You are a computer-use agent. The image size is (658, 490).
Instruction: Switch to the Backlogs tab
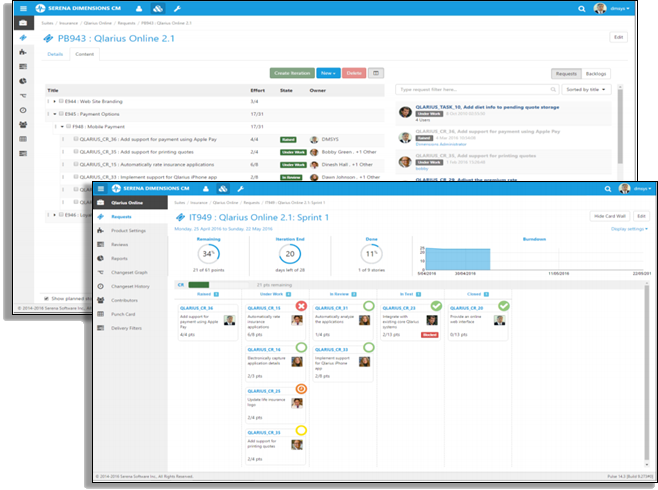click(596, 73)
